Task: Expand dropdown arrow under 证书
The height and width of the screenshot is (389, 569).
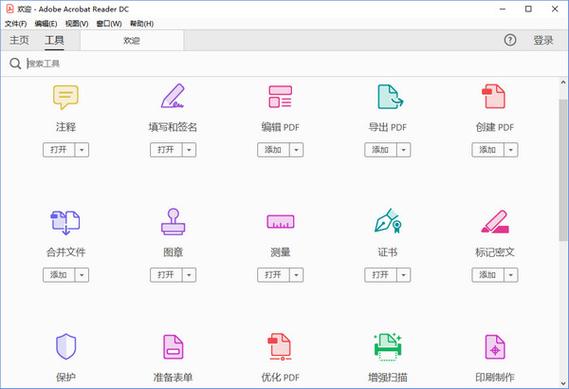Action: point(404,275)
